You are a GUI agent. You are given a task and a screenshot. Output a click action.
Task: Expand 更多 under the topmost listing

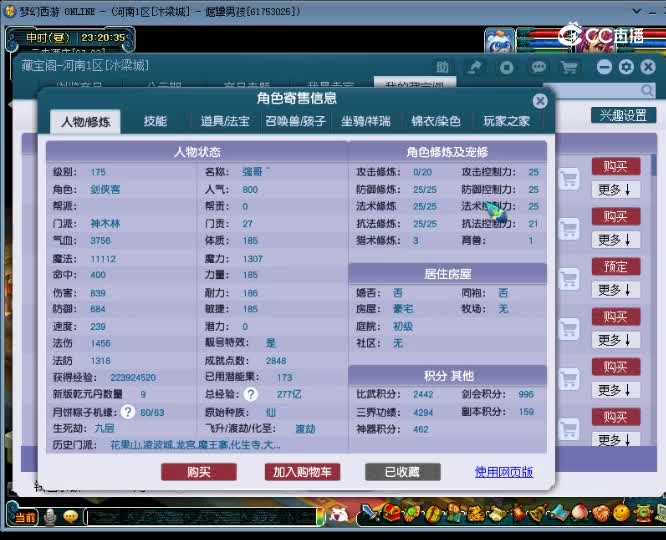[x=616, y=189]
